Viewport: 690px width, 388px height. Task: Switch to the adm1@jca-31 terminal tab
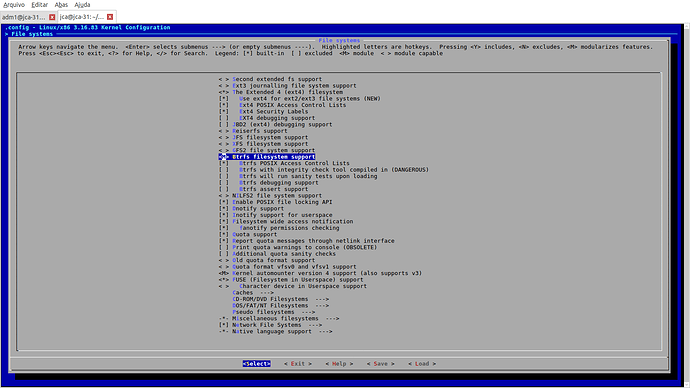[24, 17]
